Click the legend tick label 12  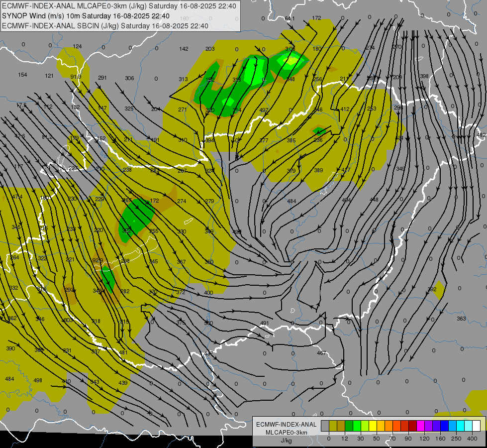(x=344, y=439)
